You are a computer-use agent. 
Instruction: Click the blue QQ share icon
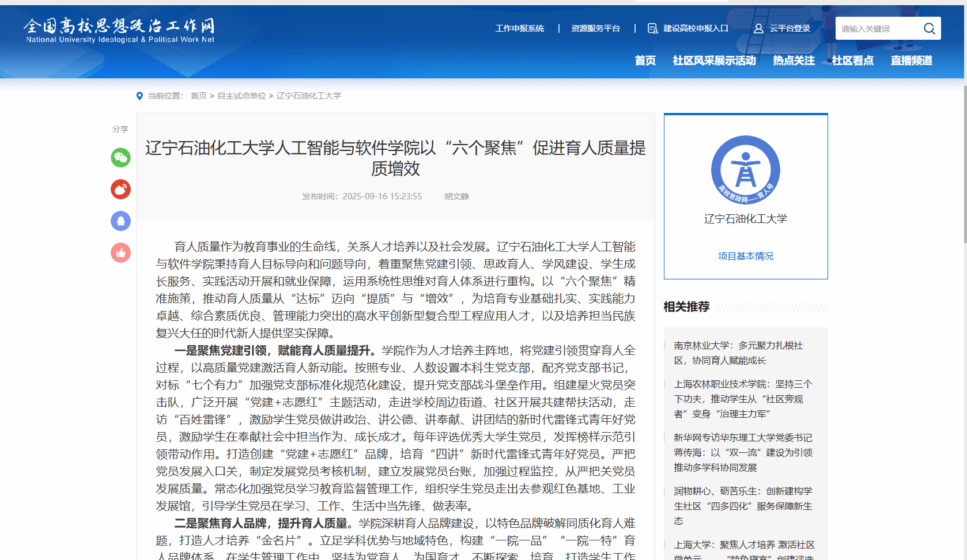click(120, 221)
